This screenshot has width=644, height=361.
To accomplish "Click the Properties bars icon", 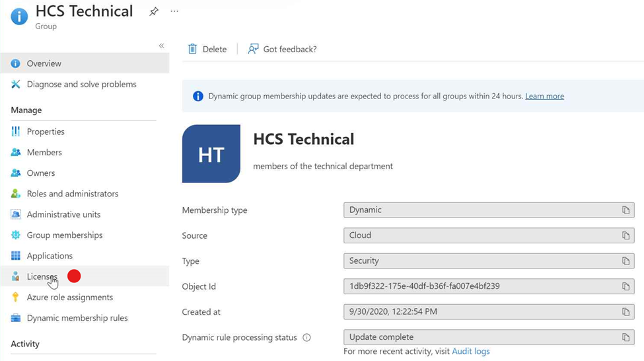I will point(16,132).
